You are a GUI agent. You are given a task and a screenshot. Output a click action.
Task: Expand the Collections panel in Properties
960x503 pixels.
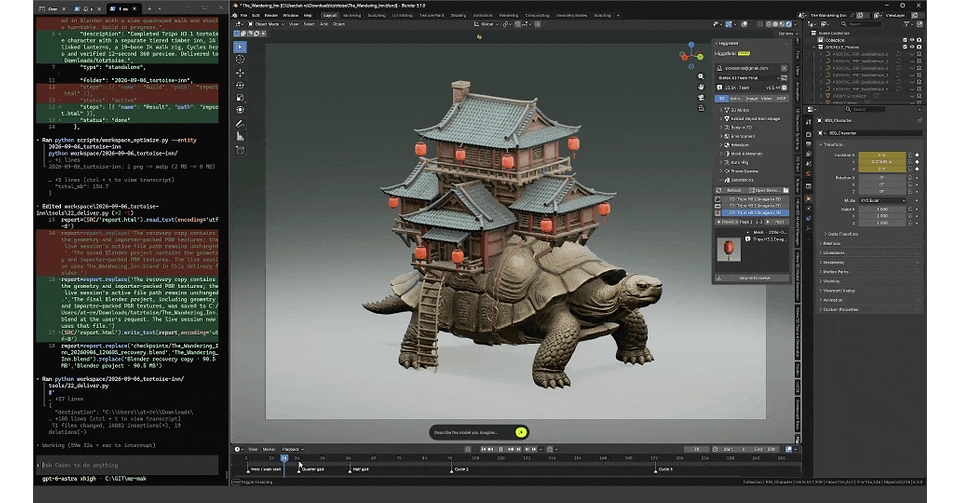[833, 253]
